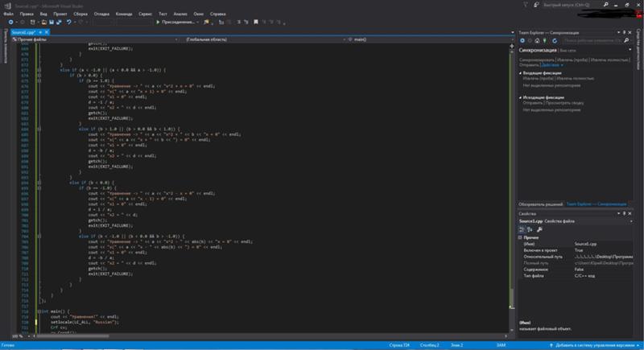Collapse the 'Исходящие фиксации' section
The height and width of the screenshot is (350, 644).
pos(520,97)
